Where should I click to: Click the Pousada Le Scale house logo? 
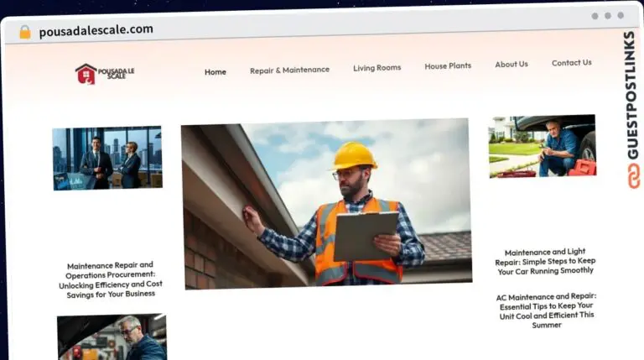[x=86, y=74]
